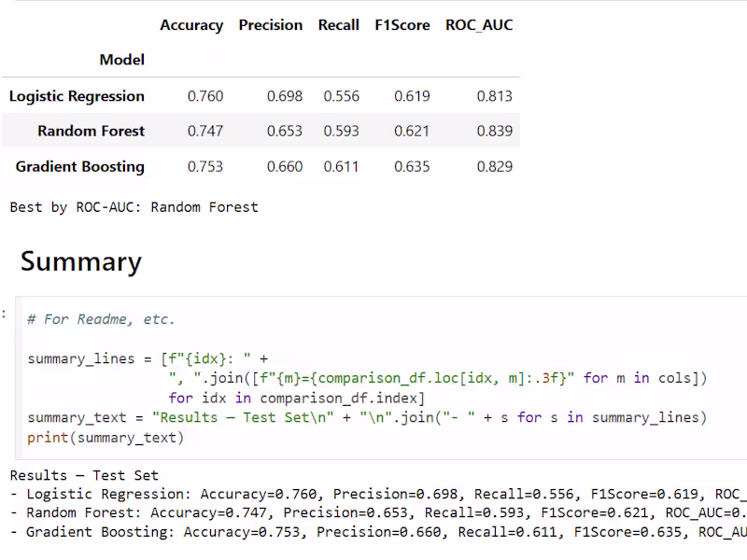The height and width of the screenshot is (560, 747).
Task: Click Logistic Regression's Accuracy value 0.760
Action: [x=205, y=96]
